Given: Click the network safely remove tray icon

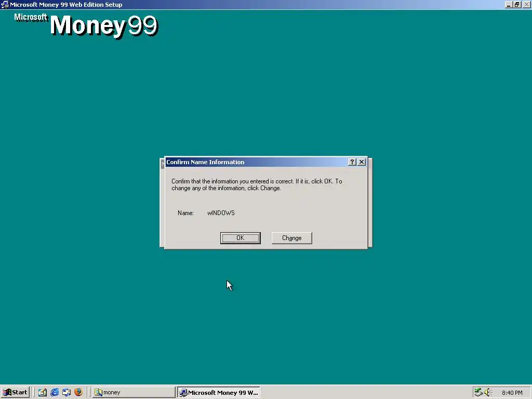Looking at the screenshot, I should tap(478, 392).
